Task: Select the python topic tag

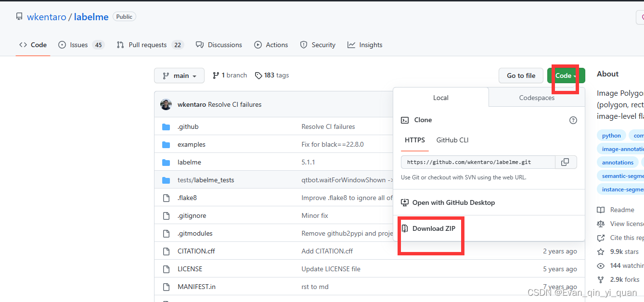Action: [x=611, y=135]
